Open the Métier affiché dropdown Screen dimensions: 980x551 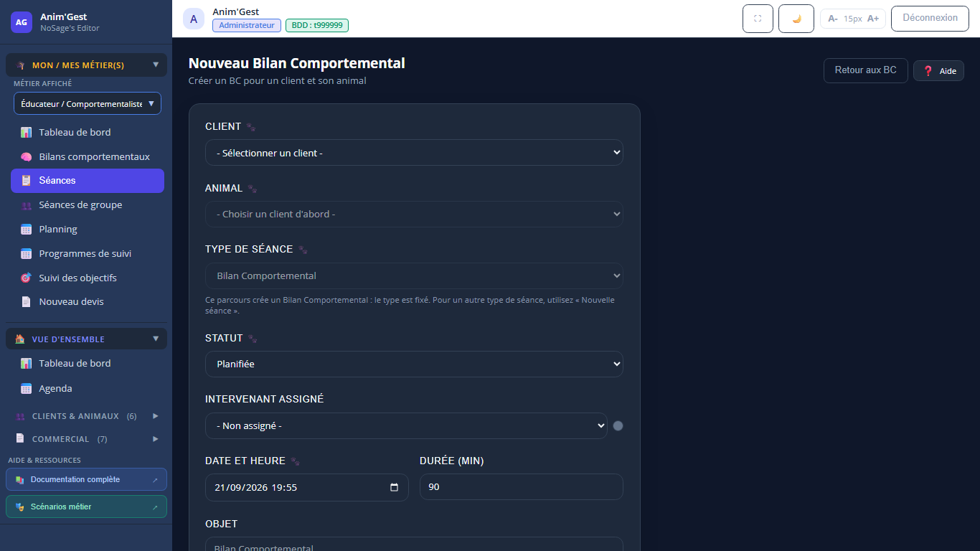88,103
